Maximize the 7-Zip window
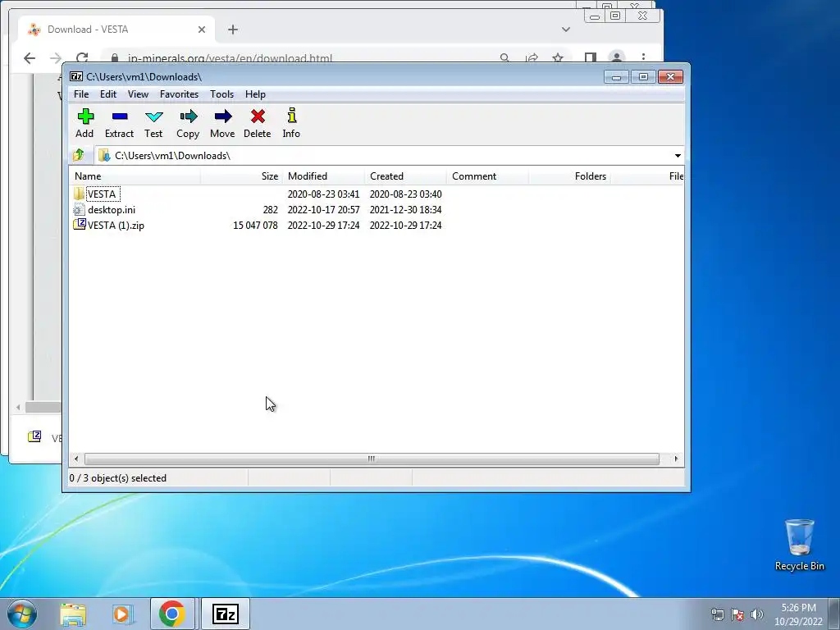Viewport: 840px width, 630px height. pyautogui.click(x=643, y=77)
